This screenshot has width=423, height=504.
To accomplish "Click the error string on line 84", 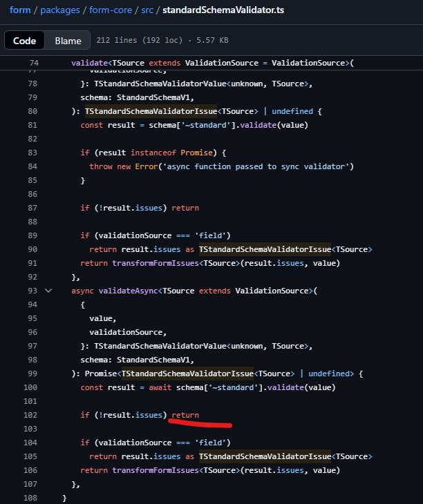I will 256,166.
